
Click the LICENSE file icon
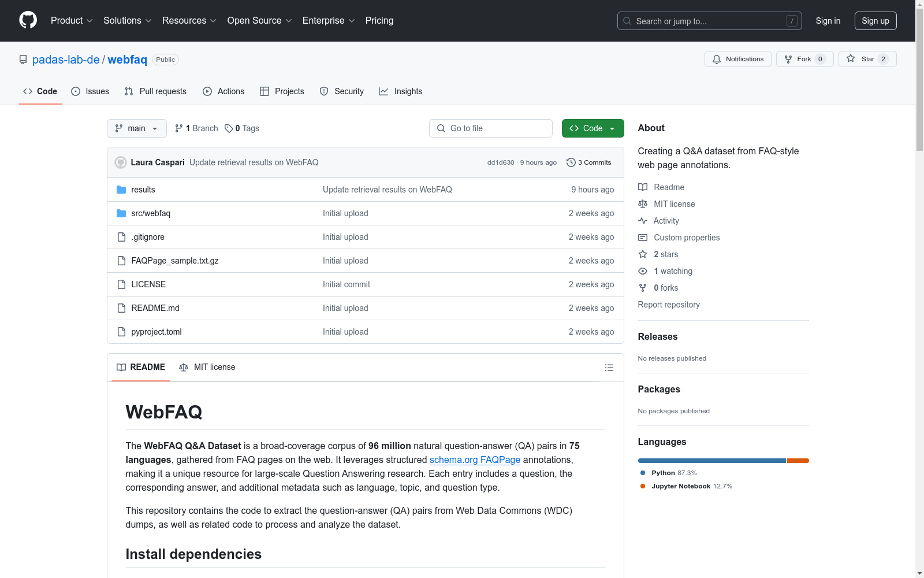(x=121, y=284)
